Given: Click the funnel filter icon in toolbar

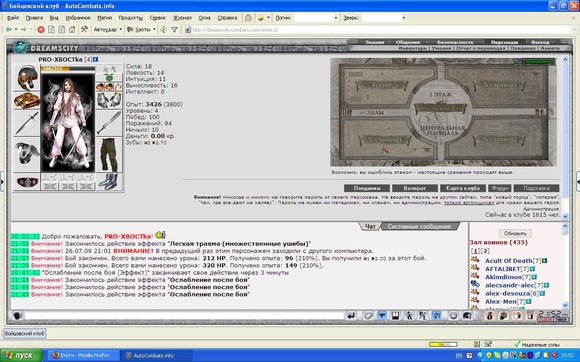Looking at the screenshot, I should coord(174,30).
